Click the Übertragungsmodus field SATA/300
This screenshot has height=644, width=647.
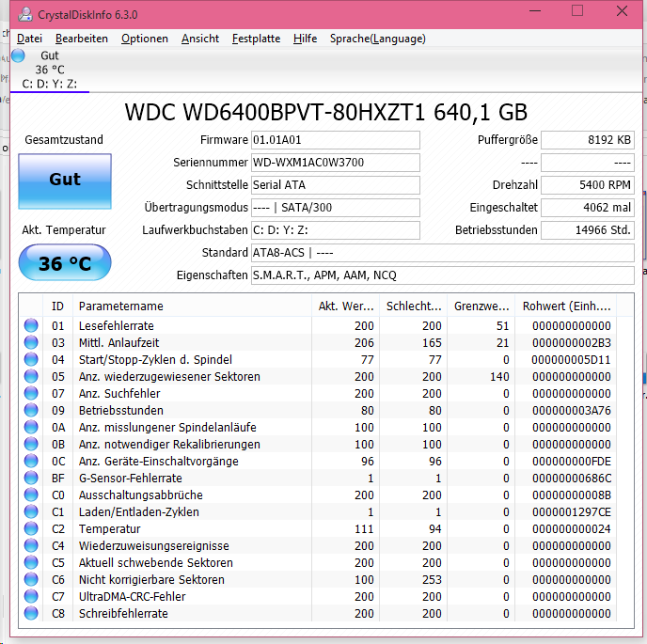336,208
